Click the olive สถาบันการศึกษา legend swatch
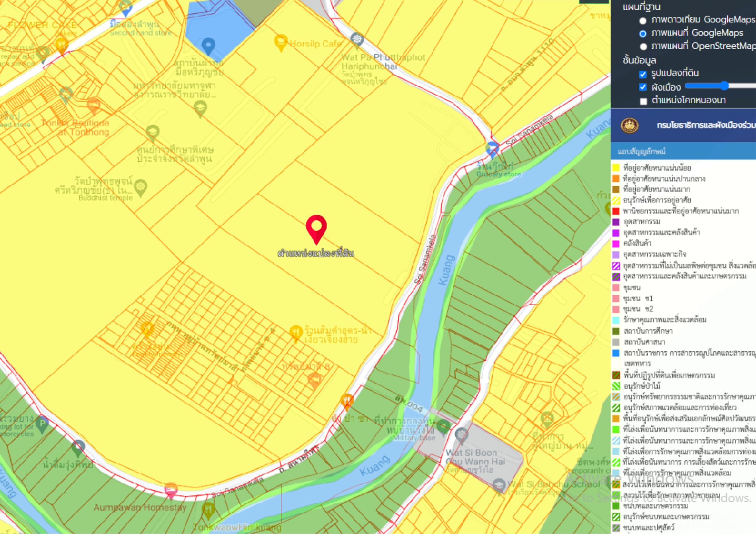756x534 pixels. coord(616,331)
